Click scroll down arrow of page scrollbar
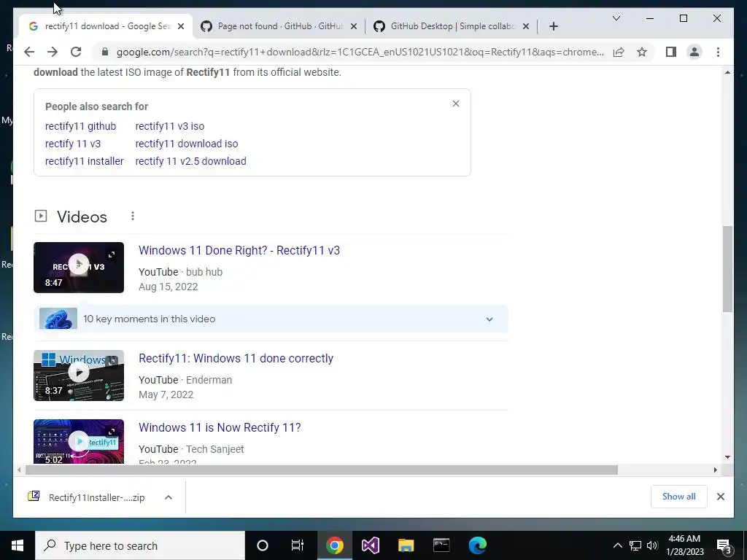This screenshot has width=747, height=560. [727, 457]
